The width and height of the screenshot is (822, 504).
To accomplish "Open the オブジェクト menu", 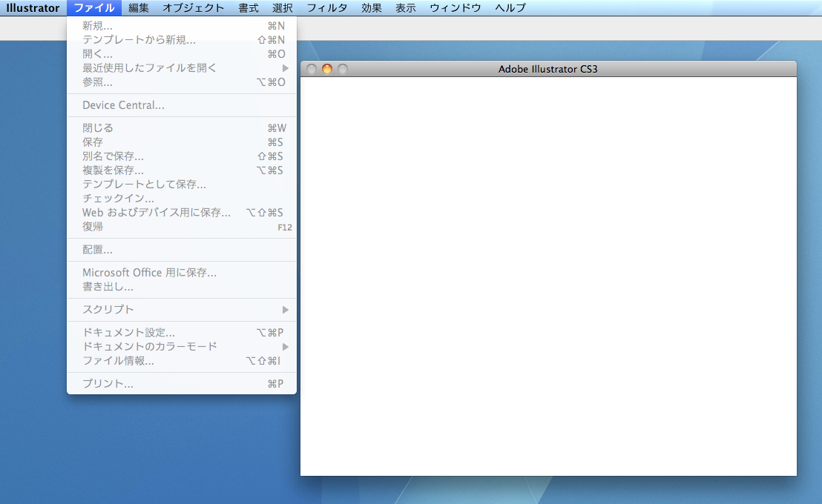I will pyautogui.click(x=193, y=8).
